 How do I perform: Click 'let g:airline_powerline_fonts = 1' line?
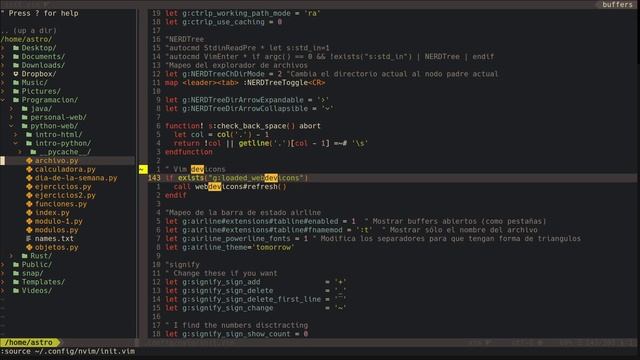(x=236, y=238)
